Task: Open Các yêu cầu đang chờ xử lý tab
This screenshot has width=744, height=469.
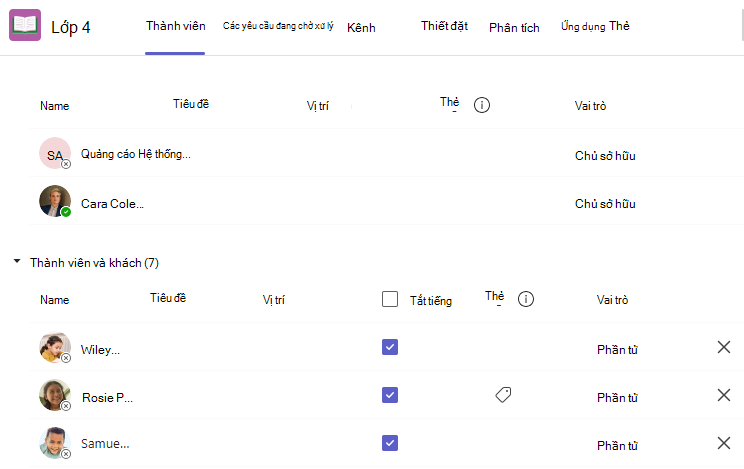Action: click(278, 26)
